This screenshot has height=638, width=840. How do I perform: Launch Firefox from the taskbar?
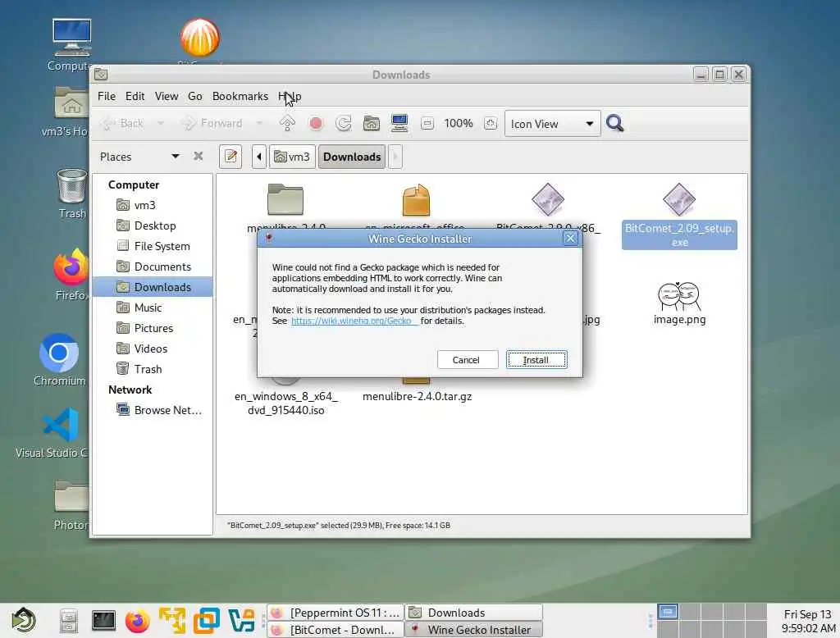point(138,621)
